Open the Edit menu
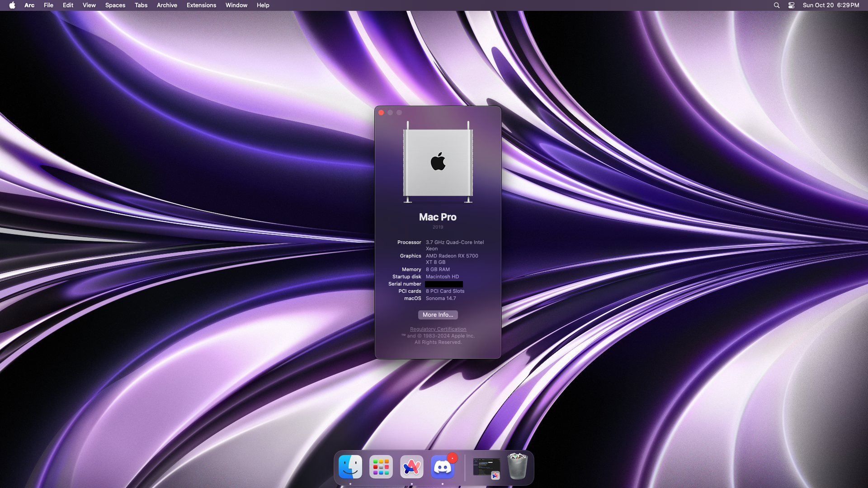 (68, 5)
